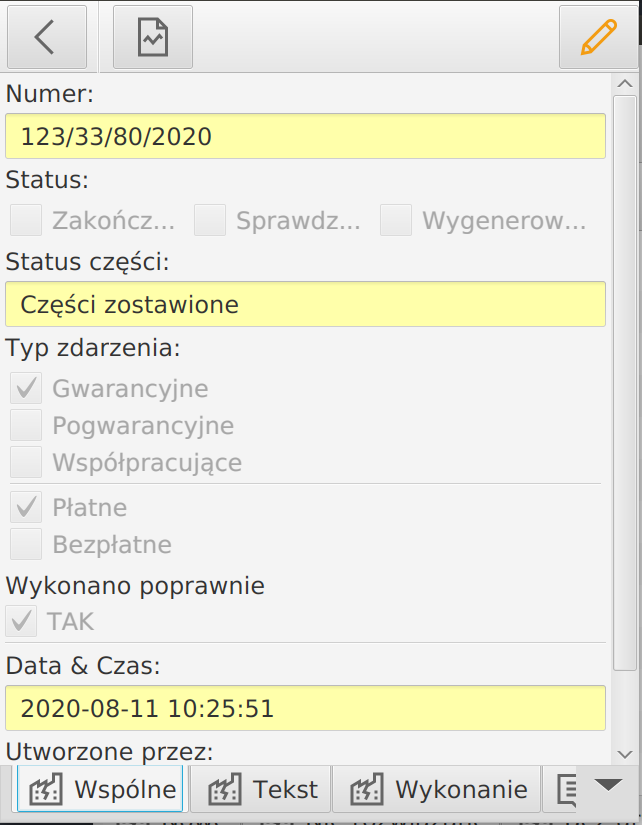Open the report document icon in toolbar
This screenshot has height=825, width=642.
(x=151, y=36)
